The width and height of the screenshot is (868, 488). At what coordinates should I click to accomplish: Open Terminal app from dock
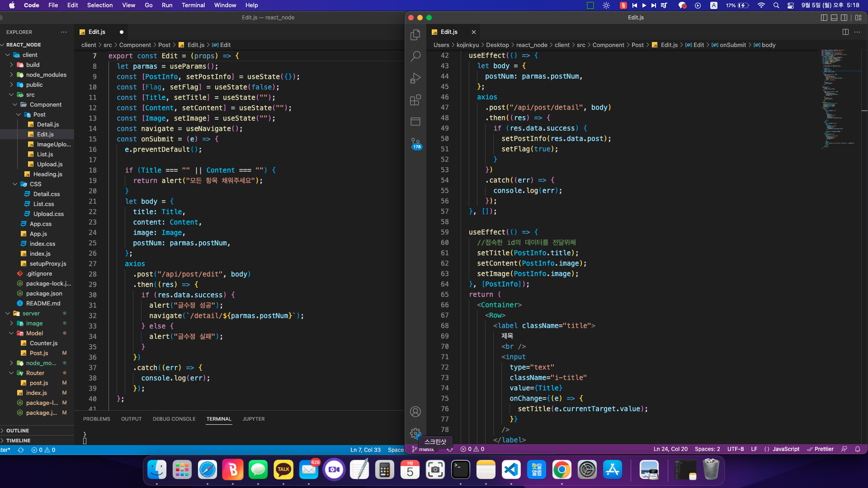point(461,470)
